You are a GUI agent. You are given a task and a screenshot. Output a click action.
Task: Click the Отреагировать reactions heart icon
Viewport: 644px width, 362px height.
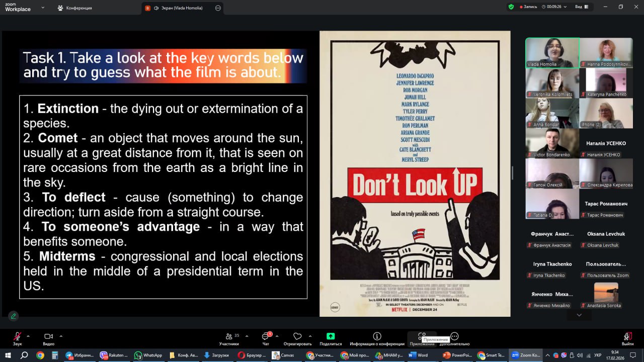[297, 337]
